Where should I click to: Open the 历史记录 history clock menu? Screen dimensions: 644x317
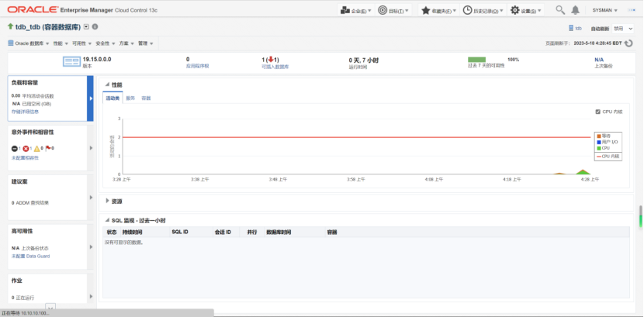(x=483, y=10)
